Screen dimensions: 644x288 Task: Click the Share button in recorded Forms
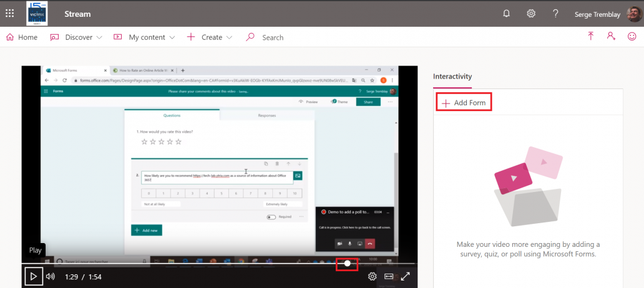point(368,102)
